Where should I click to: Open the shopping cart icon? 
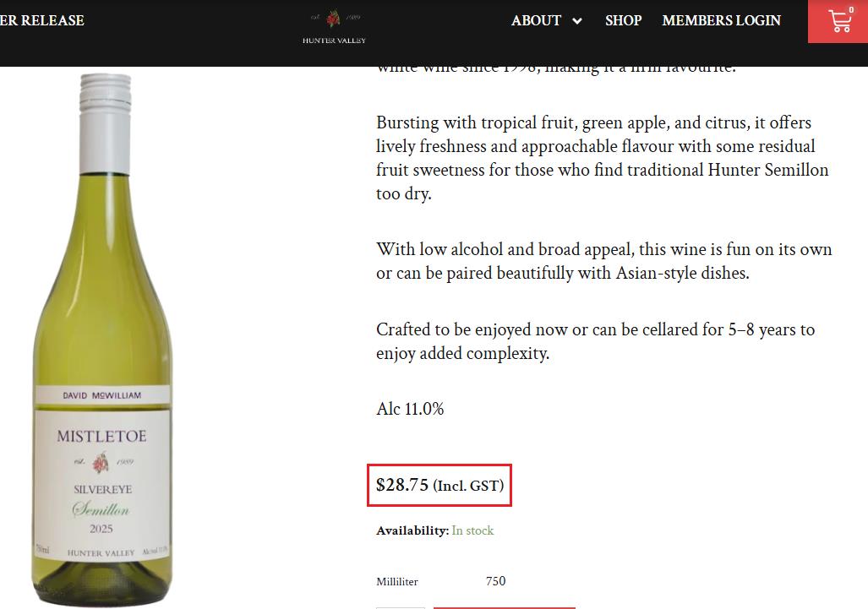[839, 22]
